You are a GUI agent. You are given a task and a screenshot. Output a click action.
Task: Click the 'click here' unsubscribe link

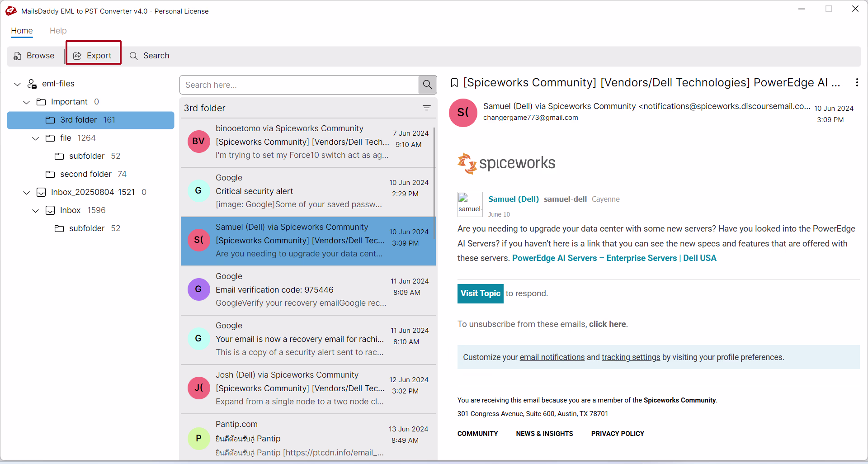point(607,324)
